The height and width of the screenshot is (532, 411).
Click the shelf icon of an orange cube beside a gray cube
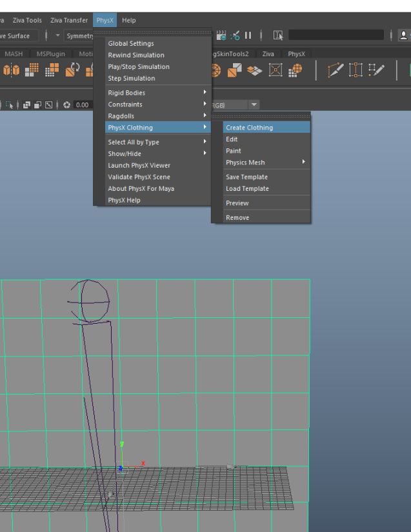[234, 70]
